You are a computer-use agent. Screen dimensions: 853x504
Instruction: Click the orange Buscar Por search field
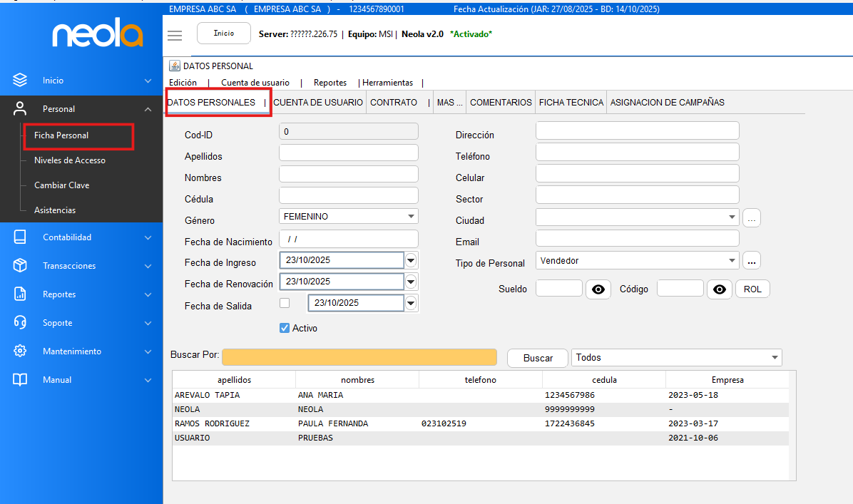point(359,357)
